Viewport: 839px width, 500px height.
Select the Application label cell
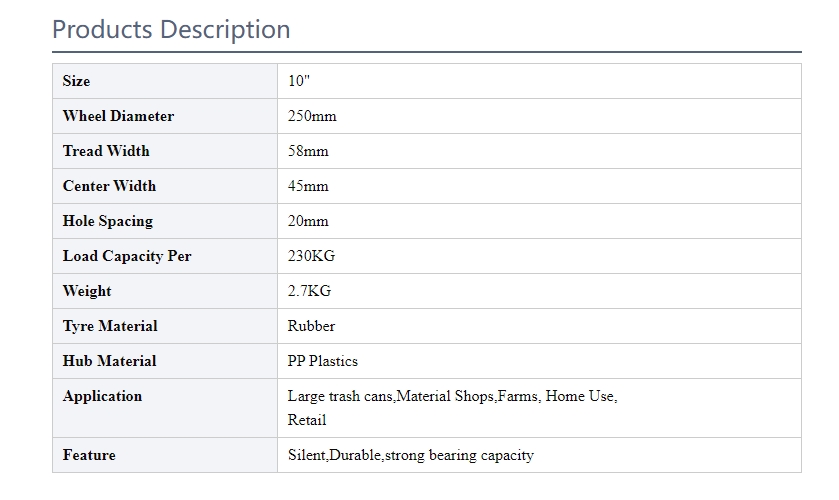(x=165, y=408)
